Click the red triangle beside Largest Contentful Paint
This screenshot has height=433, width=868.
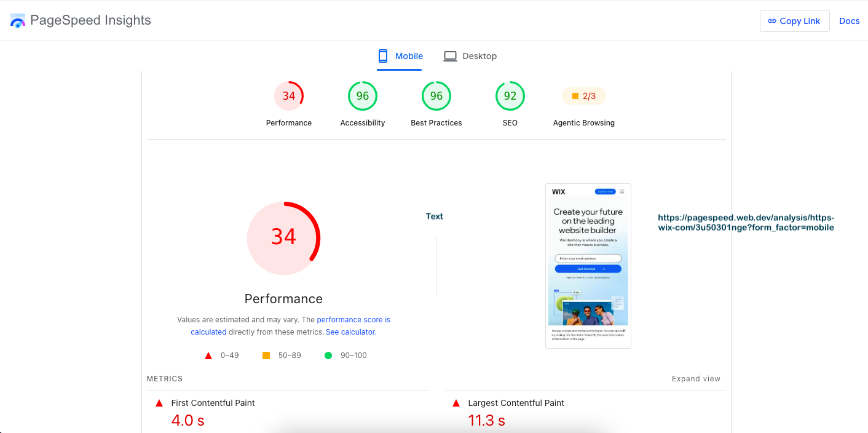456,403
